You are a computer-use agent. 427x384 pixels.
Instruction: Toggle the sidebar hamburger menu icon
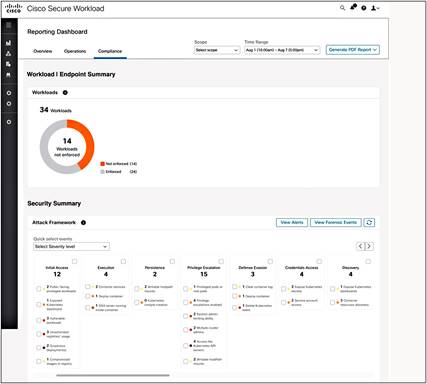click(9, 25)
